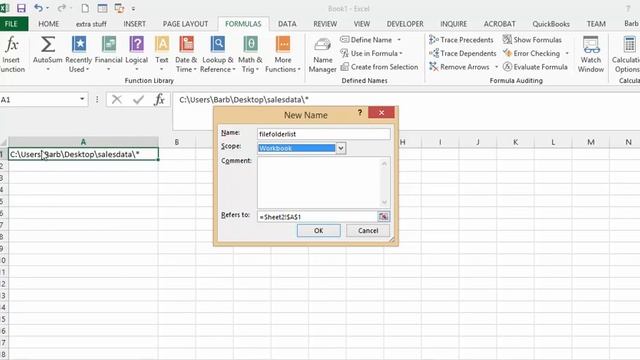Select column M header
This screenshot has height=360, width=640.
click(591, 142)
